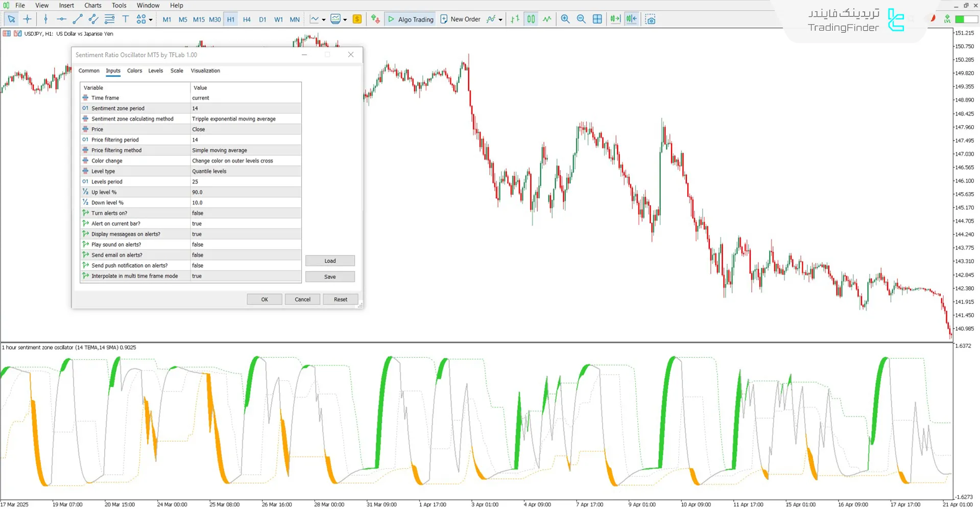980x509 pixels.
Task: Pick the trendline drawing tool
Action: (x=78, y=19)
